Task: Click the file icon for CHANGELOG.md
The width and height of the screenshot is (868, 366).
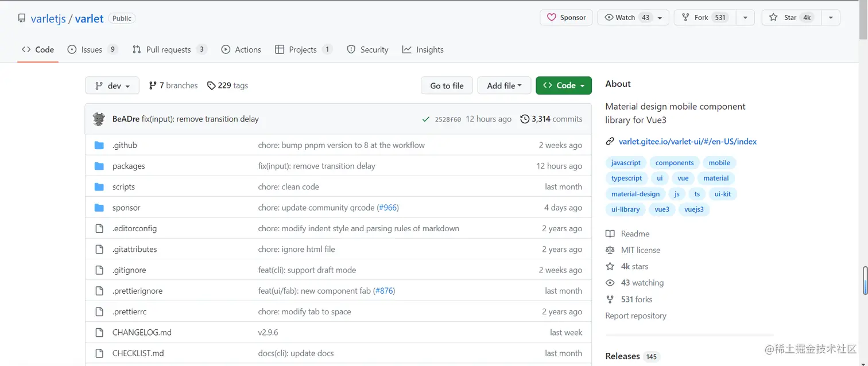Action: pos(99,332)
